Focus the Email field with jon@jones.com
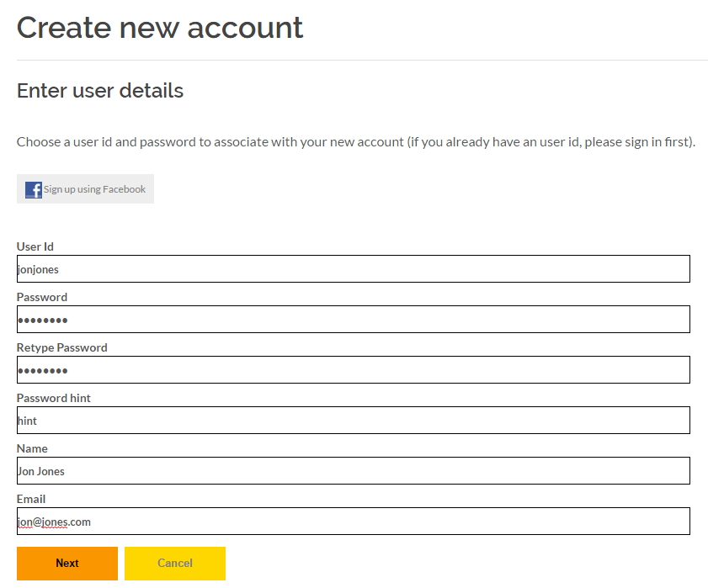Viewport: 708px width, 588px height. (353, 522)
